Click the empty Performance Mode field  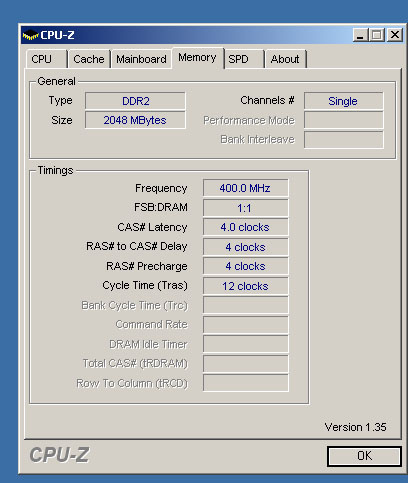coord(343,120)
